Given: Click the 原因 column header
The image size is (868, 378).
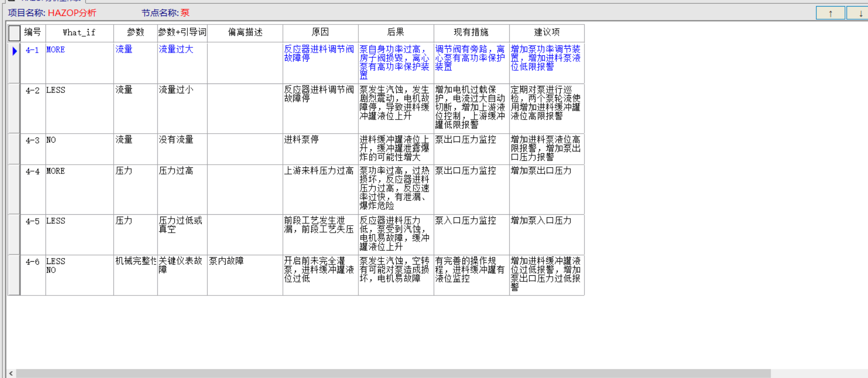Looking at the screenshot, I should 320,33.
